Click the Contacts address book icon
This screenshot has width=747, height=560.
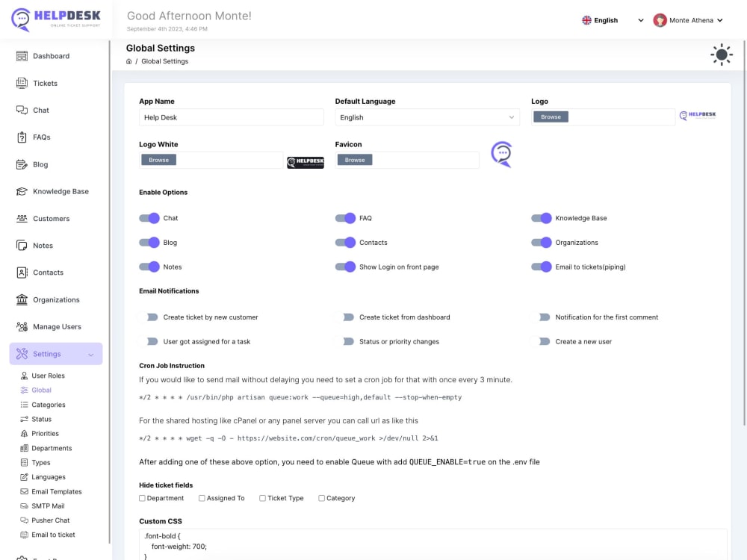pos(22,273)
